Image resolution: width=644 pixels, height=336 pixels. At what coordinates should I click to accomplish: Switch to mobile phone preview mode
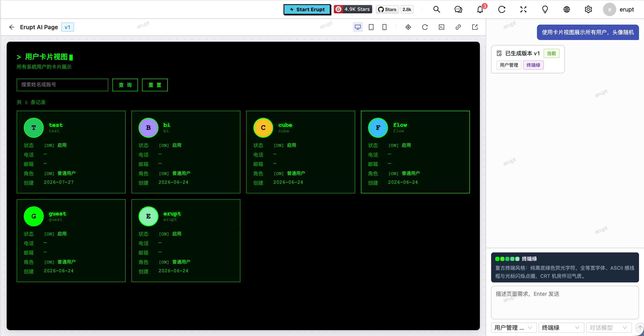(x=384, y=27)
